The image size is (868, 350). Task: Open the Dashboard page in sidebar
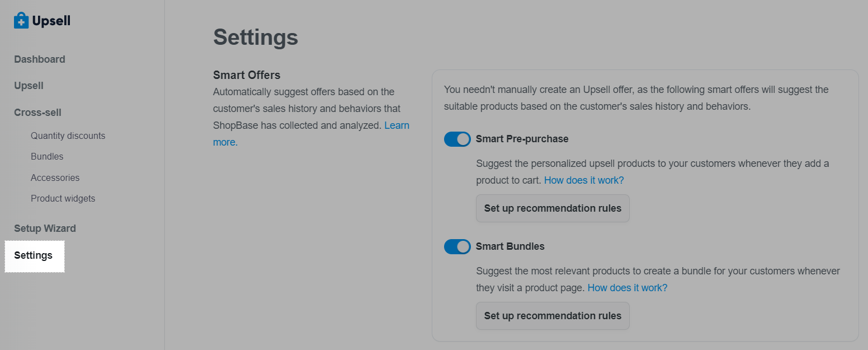click(x=40, y=59)
